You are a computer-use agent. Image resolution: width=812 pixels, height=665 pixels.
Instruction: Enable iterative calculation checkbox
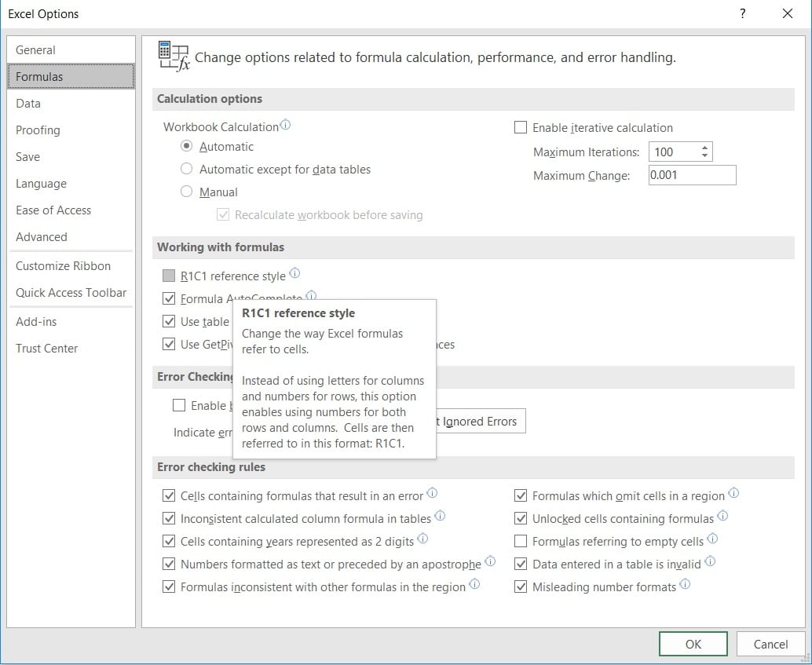coord(521,127)
